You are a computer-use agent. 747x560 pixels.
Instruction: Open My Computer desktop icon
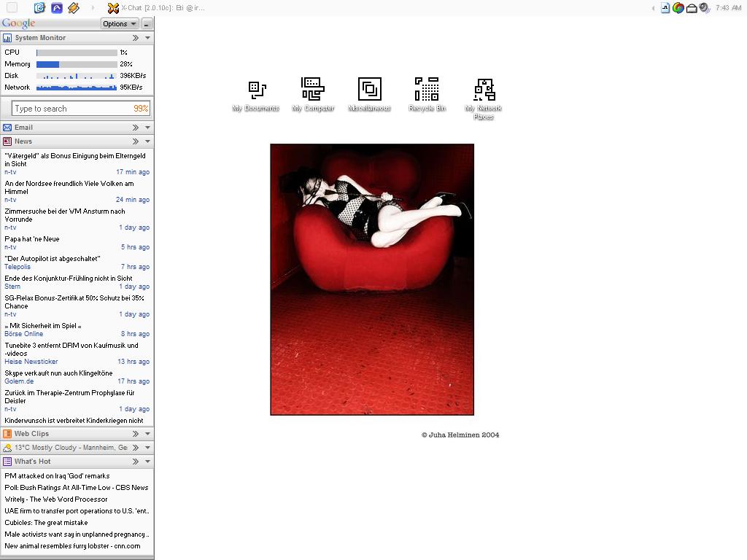click(313, 90)
